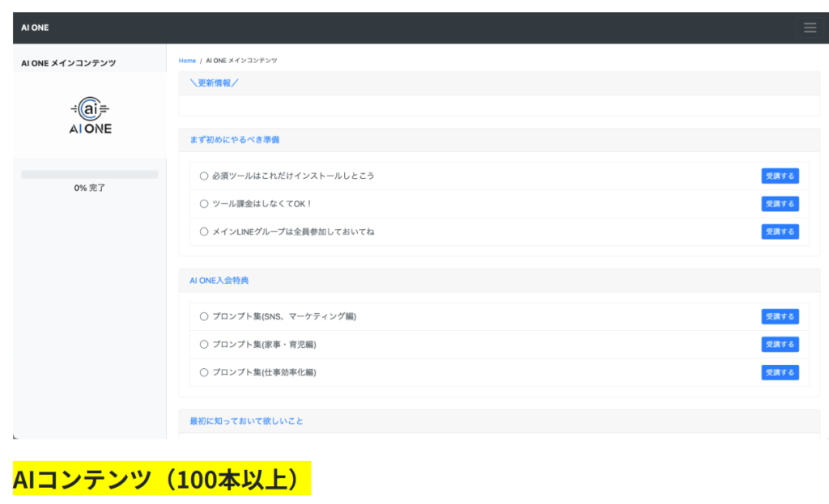Click breadcrumb text AI ONE メインコンテンツ
Viewport: 829px width, 504px height.
(x=241, y=61)
